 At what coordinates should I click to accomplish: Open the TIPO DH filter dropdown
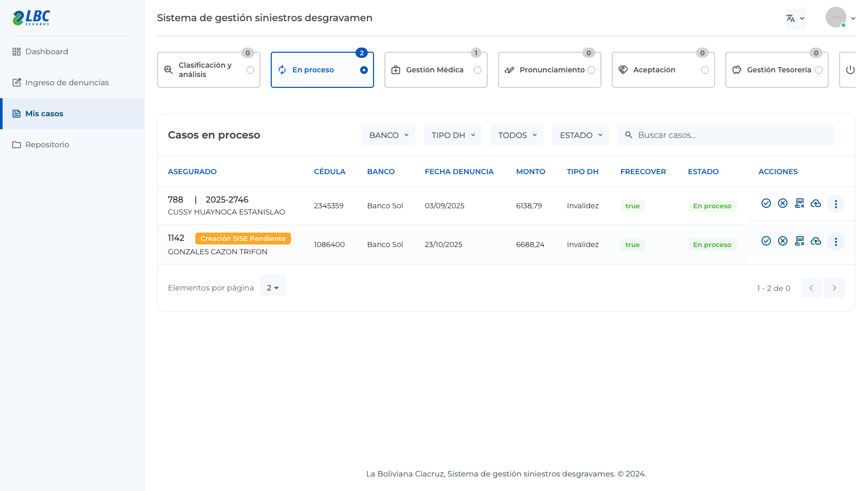point(453,135)
